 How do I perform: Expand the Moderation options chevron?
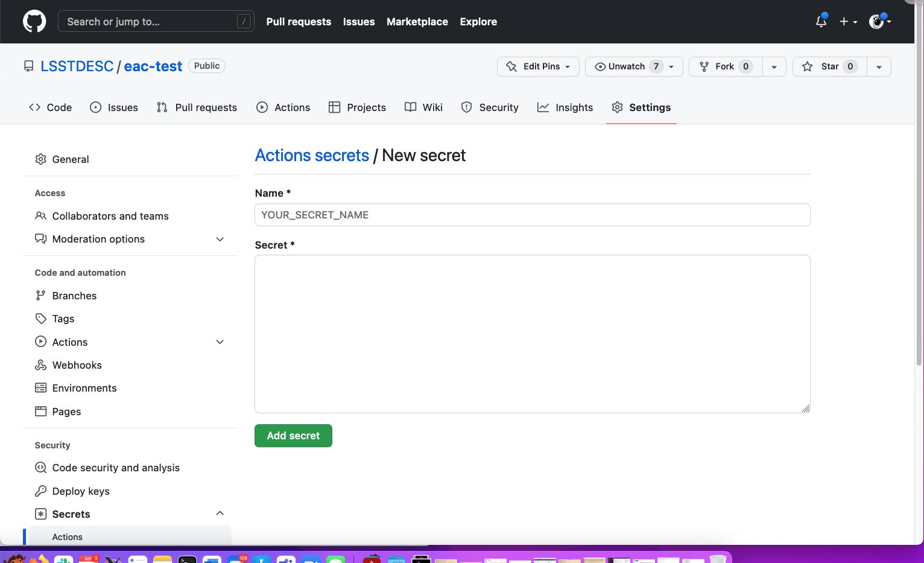(220, 239)
